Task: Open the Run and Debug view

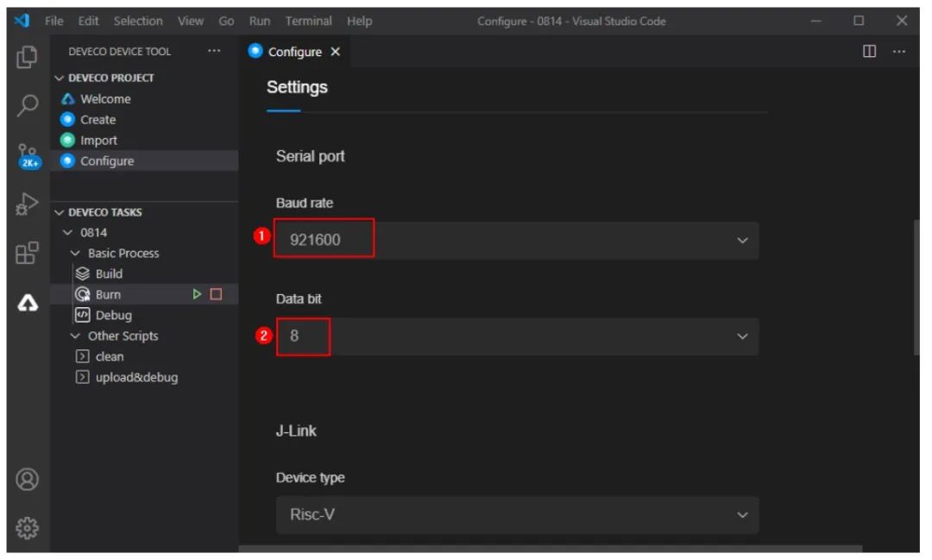Action: [27, 204]
